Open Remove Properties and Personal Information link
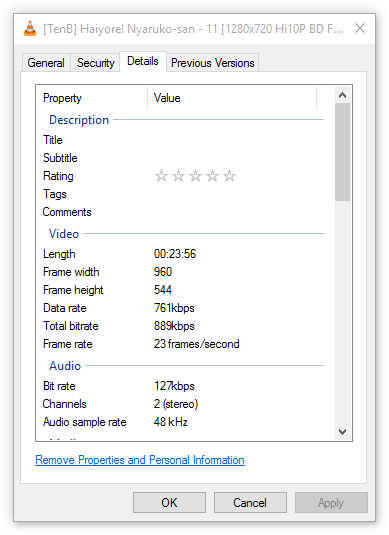This screenshot has width=389, height=535. (x=140, y=460)
